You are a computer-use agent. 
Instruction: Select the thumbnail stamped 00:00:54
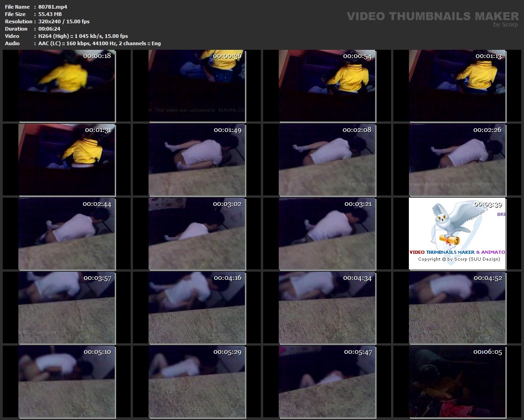coord(327,86)
